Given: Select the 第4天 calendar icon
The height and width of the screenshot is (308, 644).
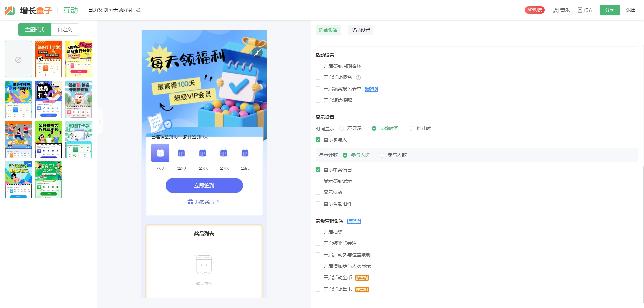Looking at the screenshot, I should pos(224,153).
